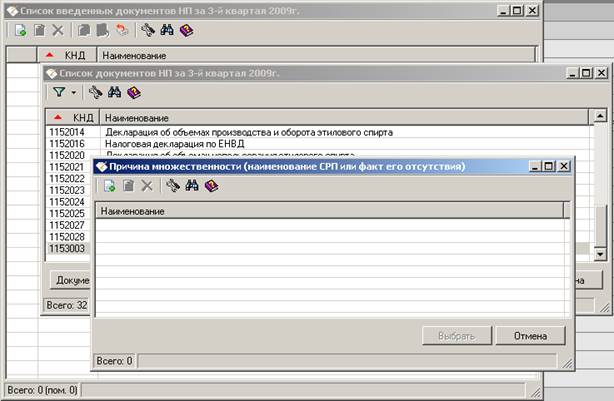Sort by the КНД column in the back window
This screenshot has width=614, height=401.
(x=67, y=55)
